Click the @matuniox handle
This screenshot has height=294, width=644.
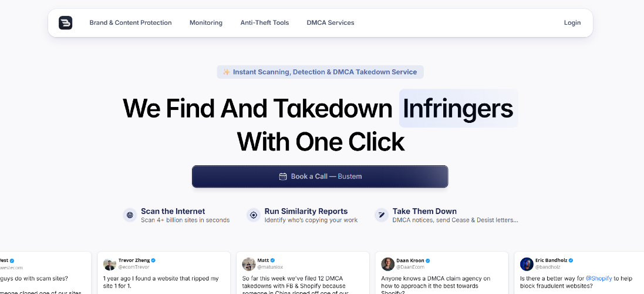pos(270,268)
